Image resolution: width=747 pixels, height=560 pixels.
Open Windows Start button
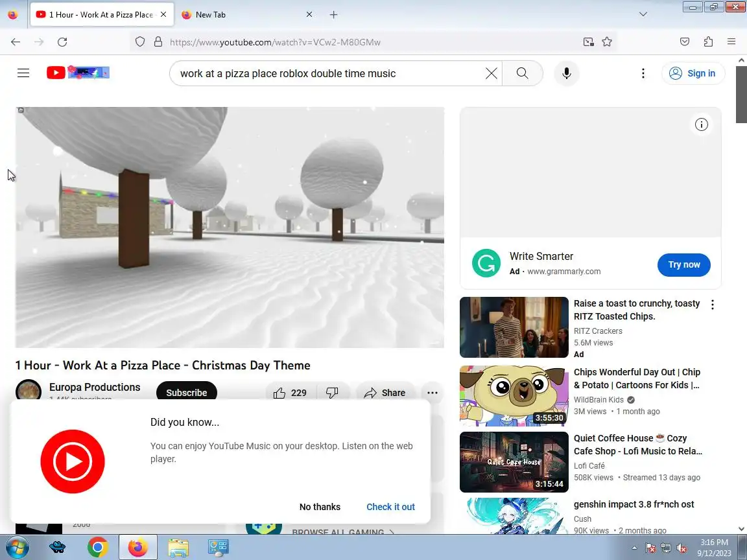coord(17,547)
